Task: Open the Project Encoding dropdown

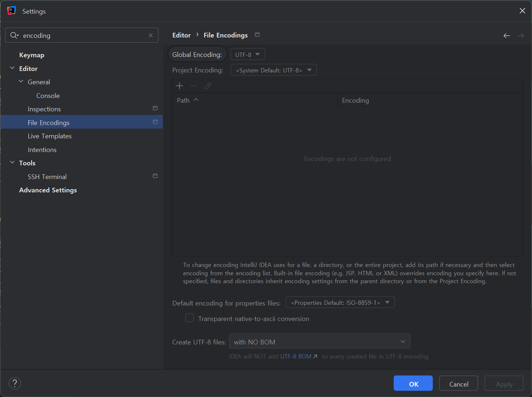Action: (x=274, y=70)
